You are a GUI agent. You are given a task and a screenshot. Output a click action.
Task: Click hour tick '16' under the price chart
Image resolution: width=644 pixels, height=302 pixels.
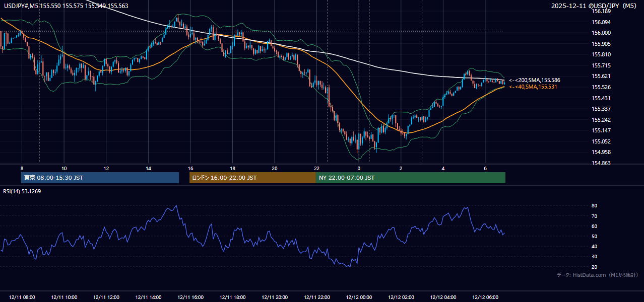(x=190, y=168)
